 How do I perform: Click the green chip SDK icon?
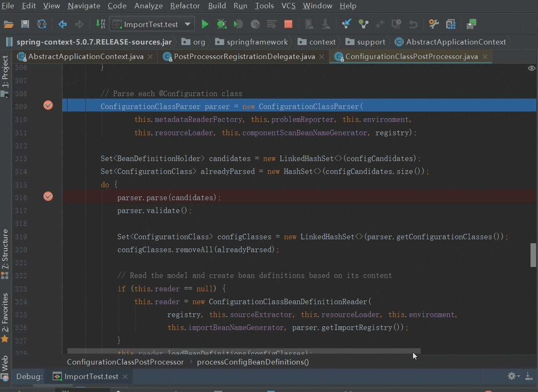(x=471, y=24)
